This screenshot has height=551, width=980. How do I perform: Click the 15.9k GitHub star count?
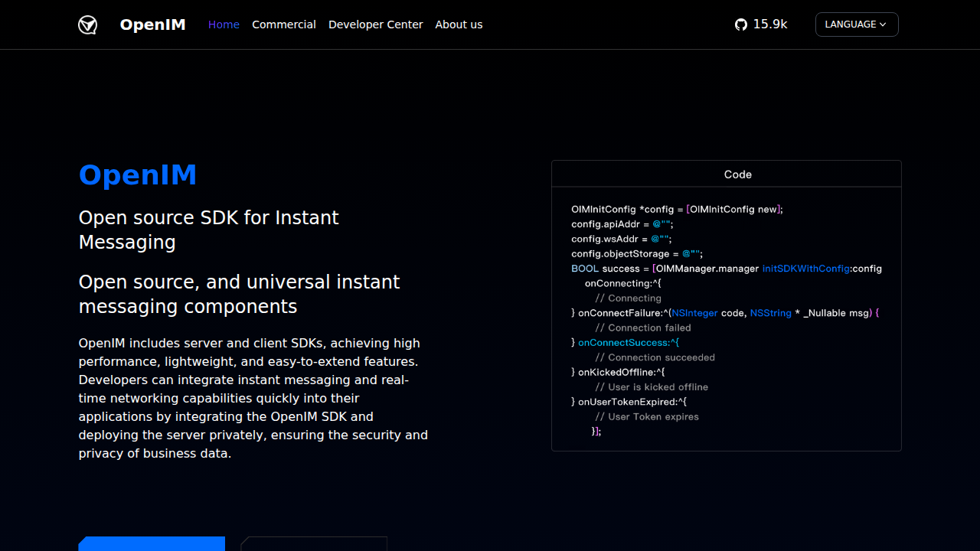coord(769,24)
